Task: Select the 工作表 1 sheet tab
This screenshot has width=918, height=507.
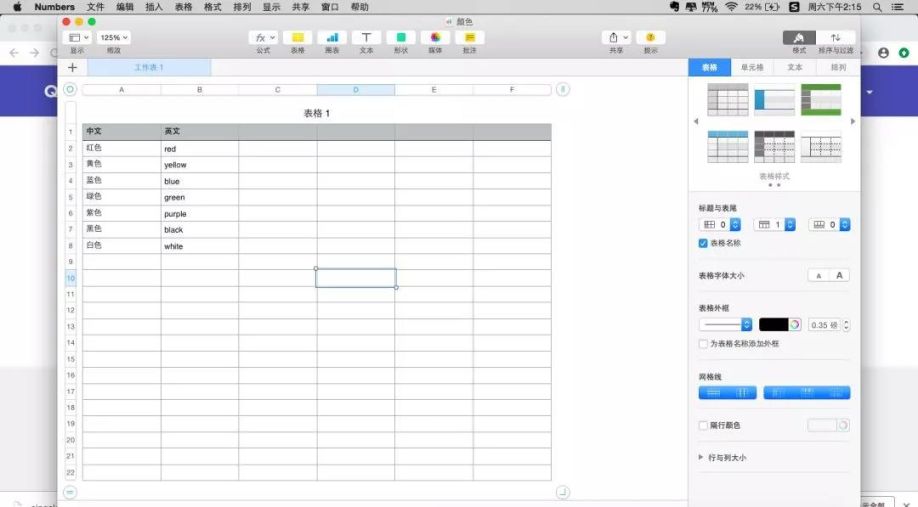Action: pyautogui.click(x=149, y=67)
